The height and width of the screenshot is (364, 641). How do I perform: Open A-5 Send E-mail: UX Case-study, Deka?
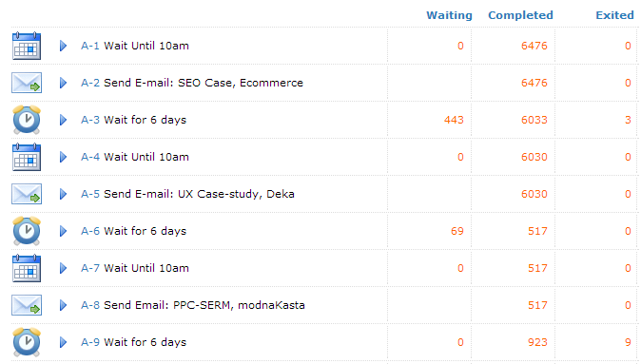click(x=187, y=194)
